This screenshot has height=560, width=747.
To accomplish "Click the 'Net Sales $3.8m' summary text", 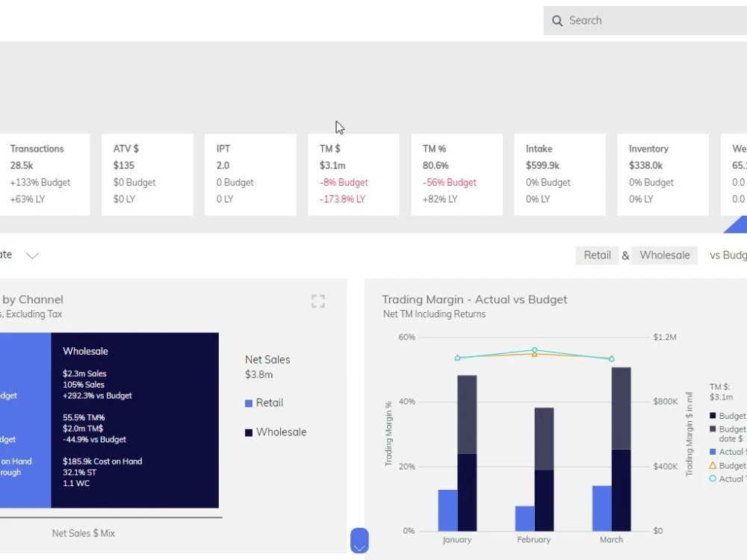I will click(x=267, y=367).
